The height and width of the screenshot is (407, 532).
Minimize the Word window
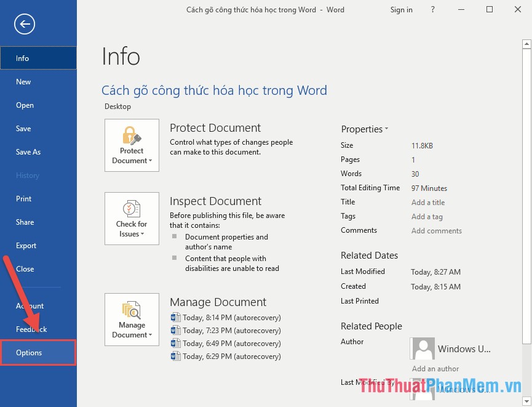click(461, 9)
